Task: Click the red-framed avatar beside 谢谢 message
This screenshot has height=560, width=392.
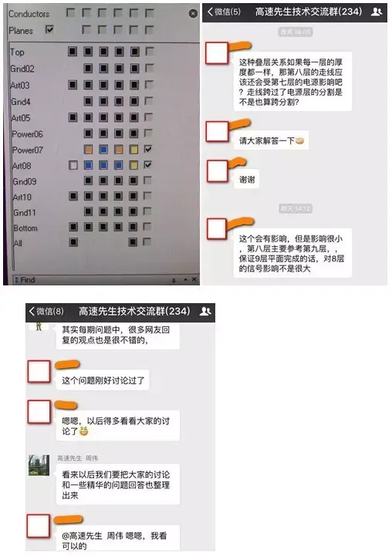Action: pos(218,171)
